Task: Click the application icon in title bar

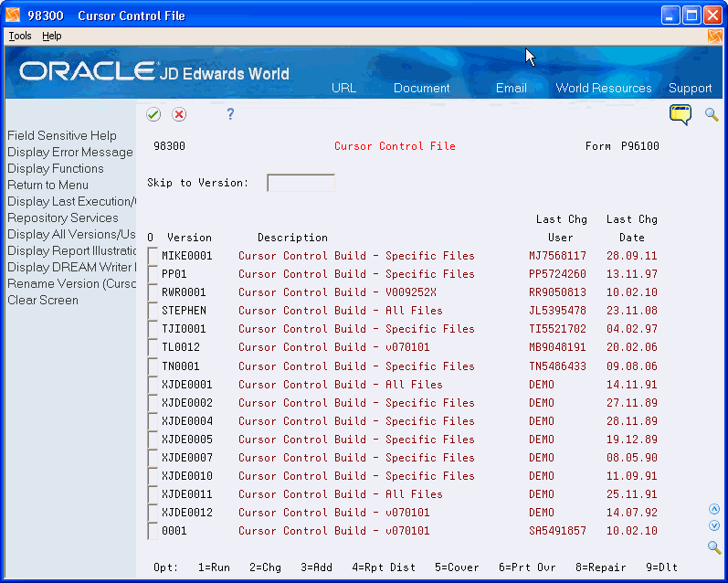Action: (x=13, y=16)
